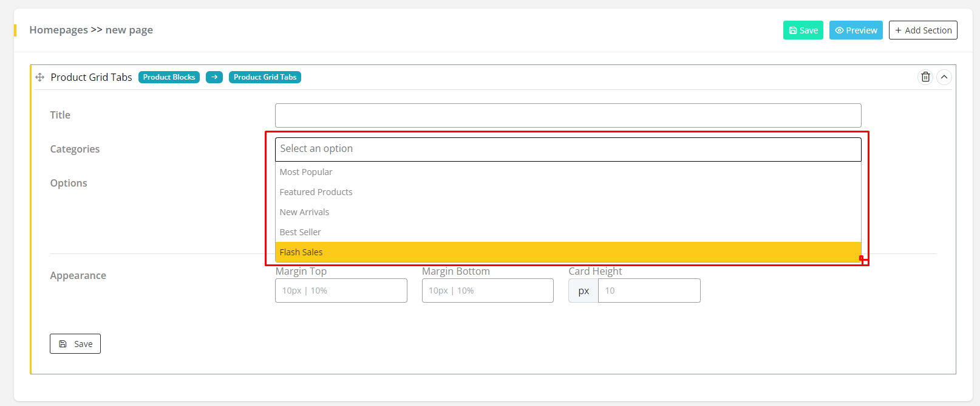
Task: Click the Card Height number field
Action: (648, 291)
